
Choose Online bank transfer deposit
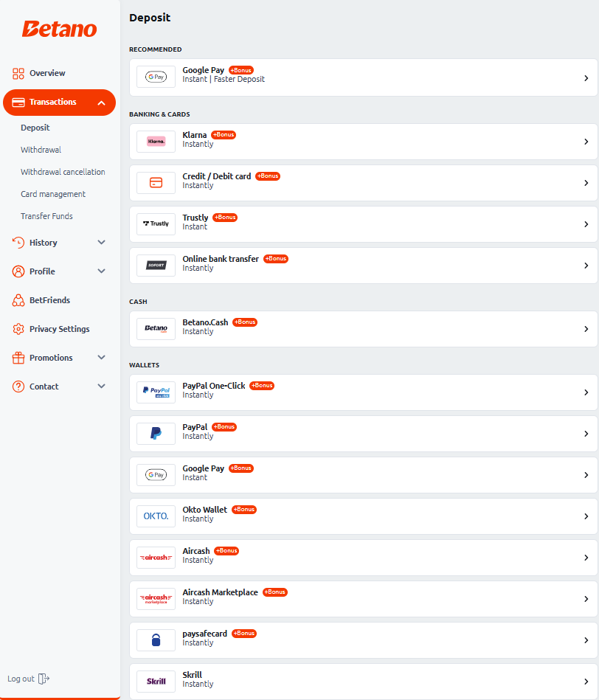(364, 266)
